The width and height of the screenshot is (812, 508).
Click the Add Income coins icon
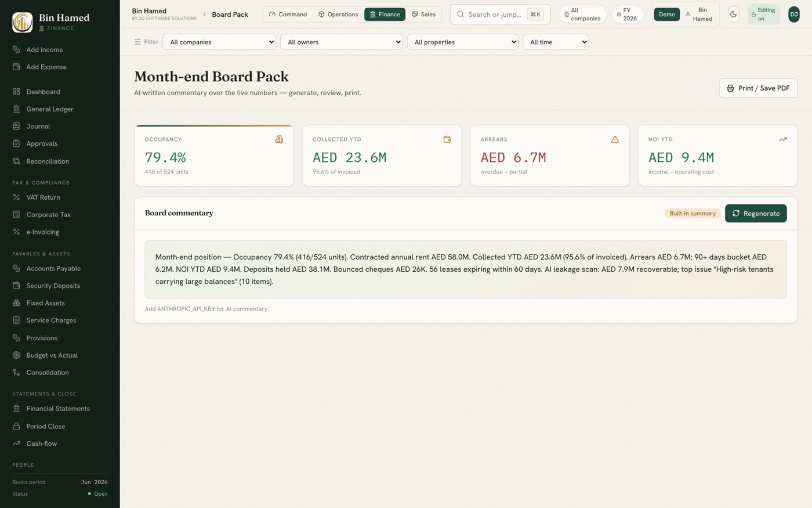tap(16, 49)
